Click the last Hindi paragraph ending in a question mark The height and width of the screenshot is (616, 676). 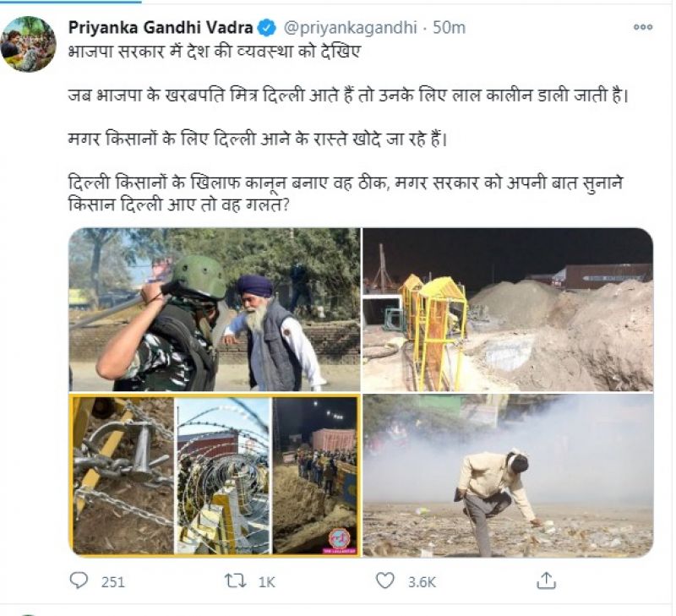pos(346,194)
